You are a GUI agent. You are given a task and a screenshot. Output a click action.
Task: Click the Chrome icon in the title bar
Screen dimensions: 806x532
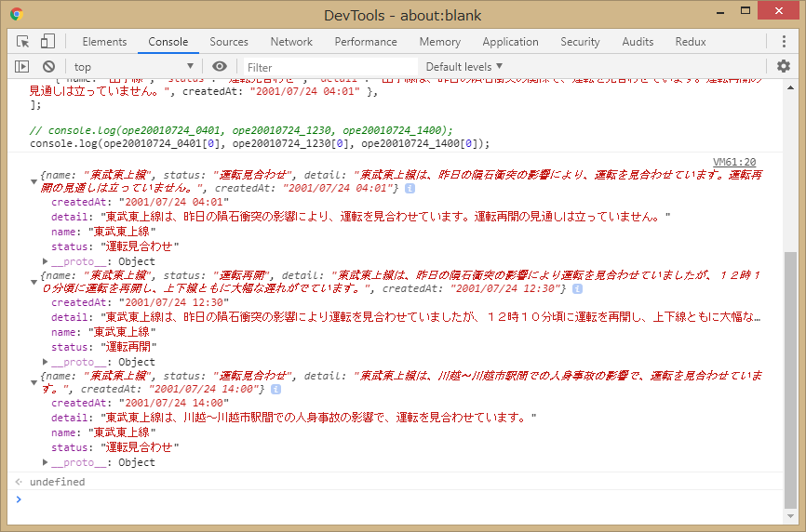[x=17, y=15]
